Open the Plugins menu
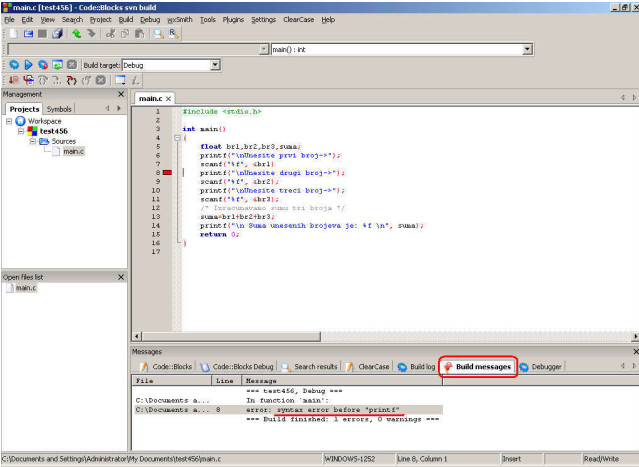This screenshot has width=639, height=467. 234,19
